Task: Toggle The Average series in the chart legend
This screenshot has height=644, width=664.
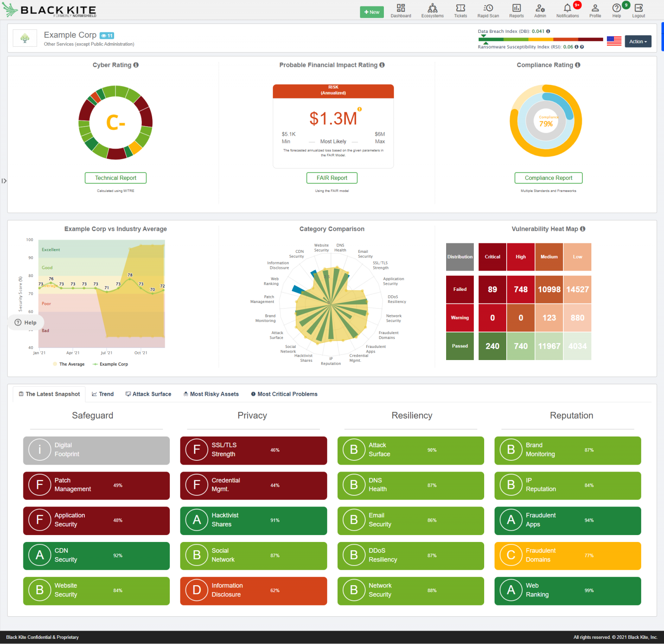Action: pyautogui.click(x=68, y=364)
